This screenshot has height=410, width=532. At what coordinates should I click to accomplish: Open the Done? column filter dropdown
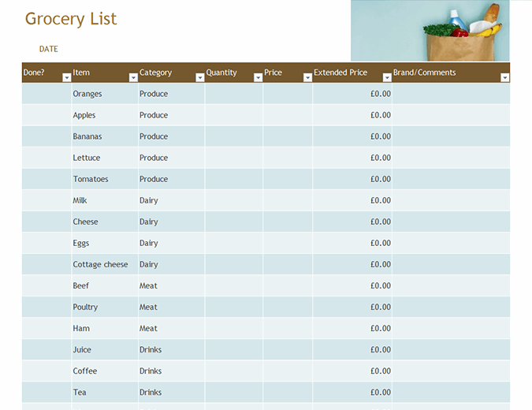point(65,77)
